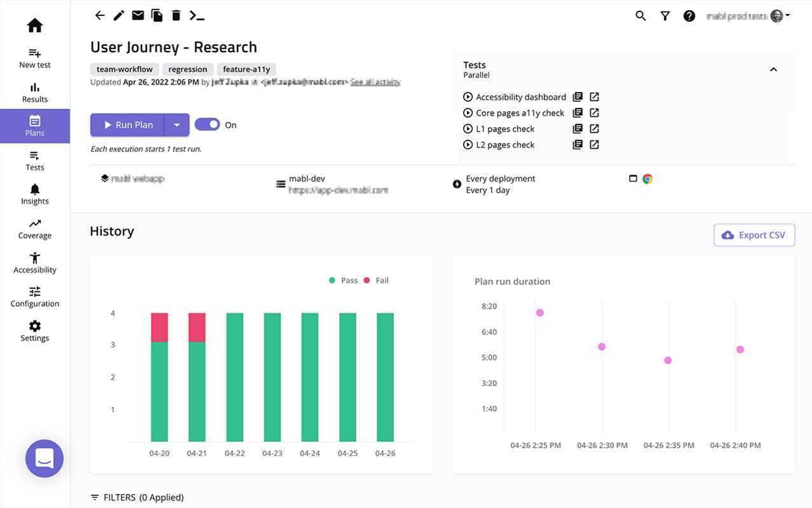This screenshot has width=812, height=508.
Task: Click the trash delete icon
Action: 176,16
